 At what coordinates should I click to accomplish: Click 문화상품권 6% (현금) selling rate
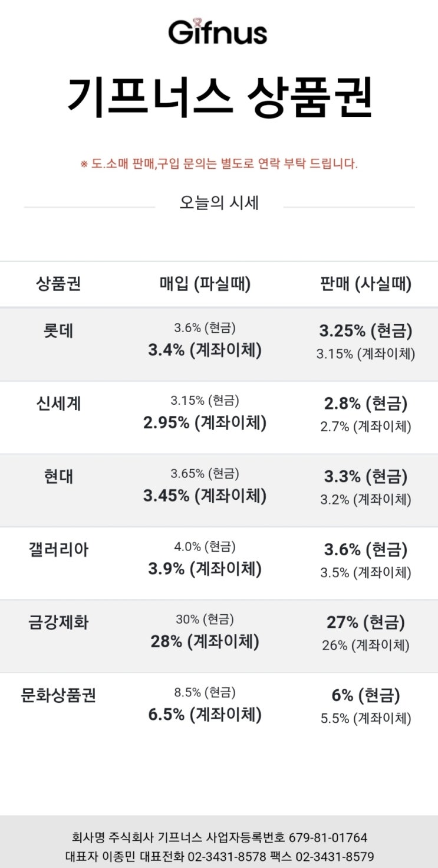click(x=365, y=696)
